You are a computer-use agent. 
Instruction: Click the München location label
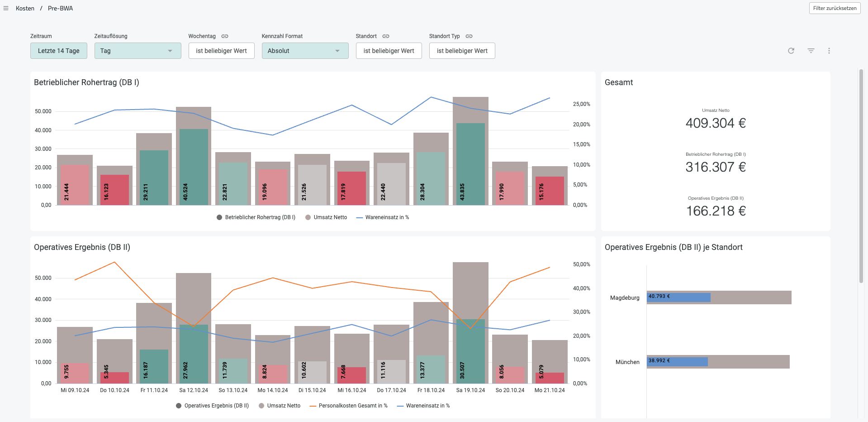point(627,362)
